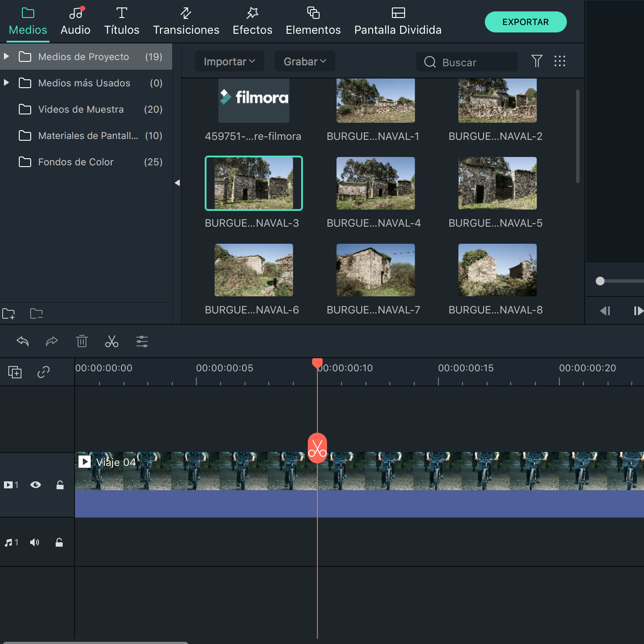Mute audio track 1 speaker icon

click(35, 543)
